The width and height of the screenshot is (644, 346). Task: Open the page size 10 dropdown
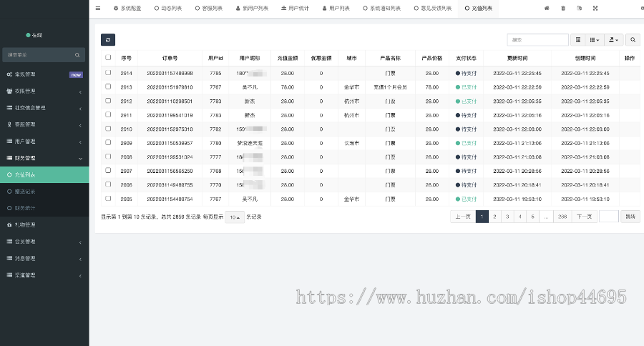[235, 217]
